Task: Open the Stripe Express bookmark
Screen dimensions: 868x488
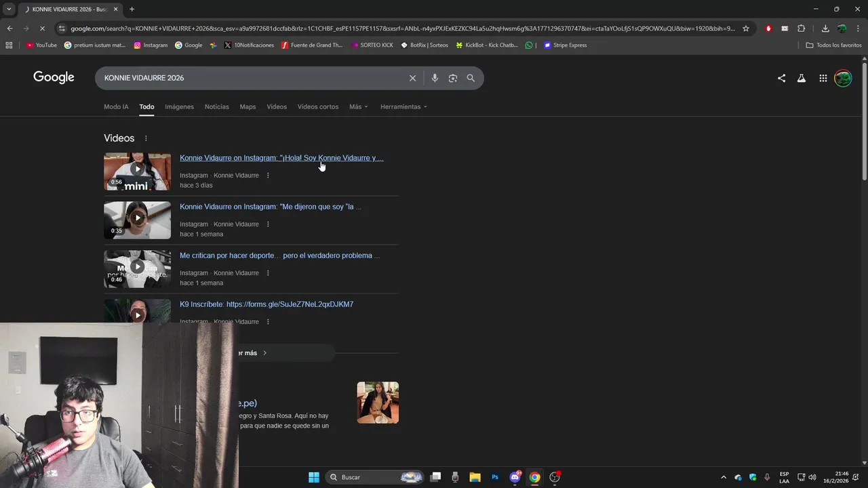Action: pos(566,45)
